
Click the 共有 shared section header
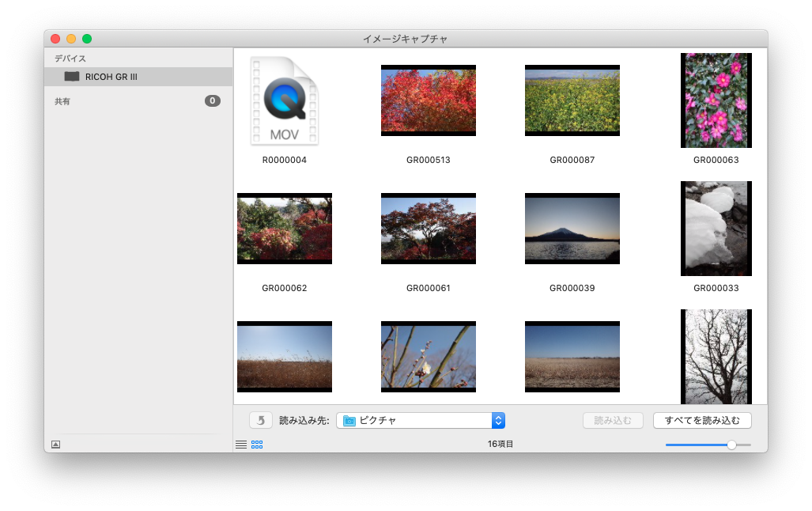coord(62,101)
